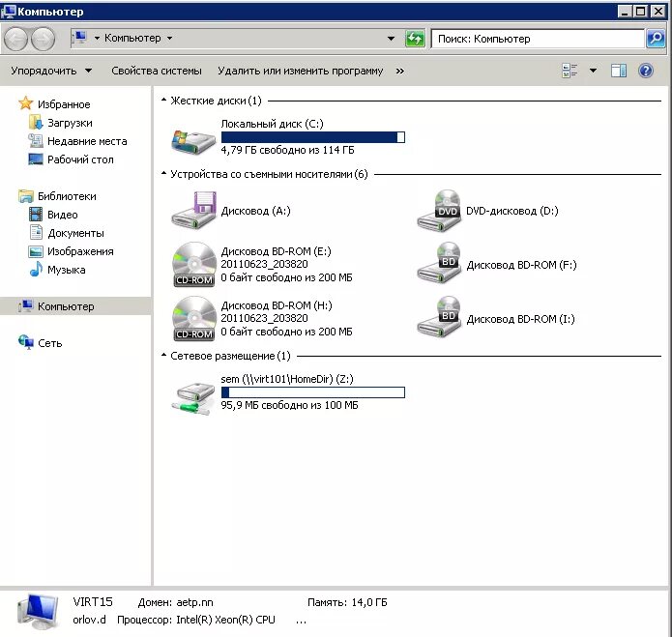Collapse Устройства со съемными носителями group

coord(163,173)
